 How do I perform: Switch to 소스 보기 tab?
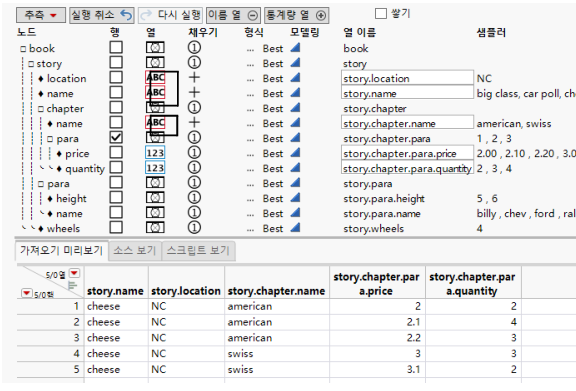(x=135, y=251)
